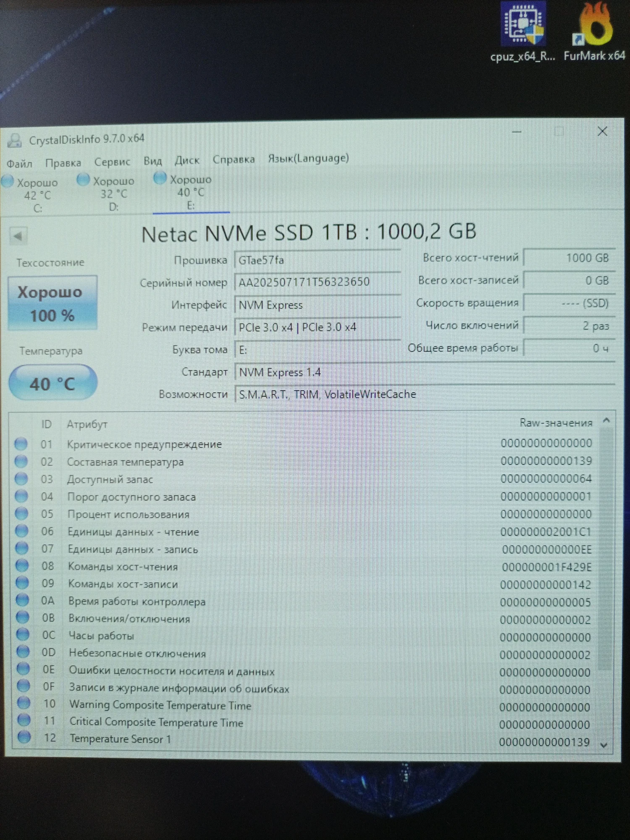Click status orb for attribute 0E integrity errors
Image resolution: width=630 pixels, height=840 pixels.
[x=24, y=669]
